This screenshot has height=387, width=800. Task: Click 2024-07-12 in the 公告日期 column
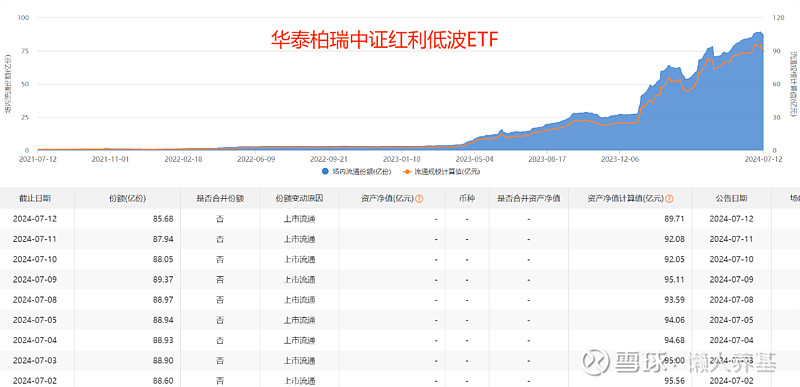731,219
